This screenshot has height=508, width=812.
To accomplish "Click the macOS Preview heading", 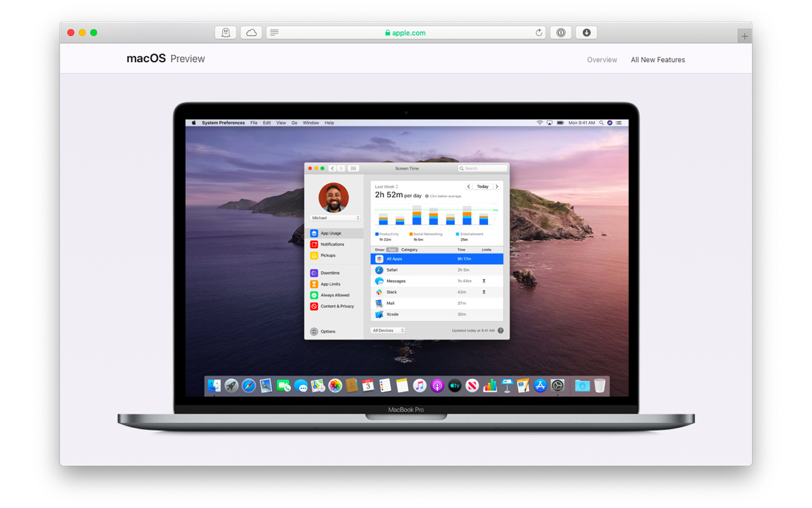I will pyautogui.click(x=166, y=59).
